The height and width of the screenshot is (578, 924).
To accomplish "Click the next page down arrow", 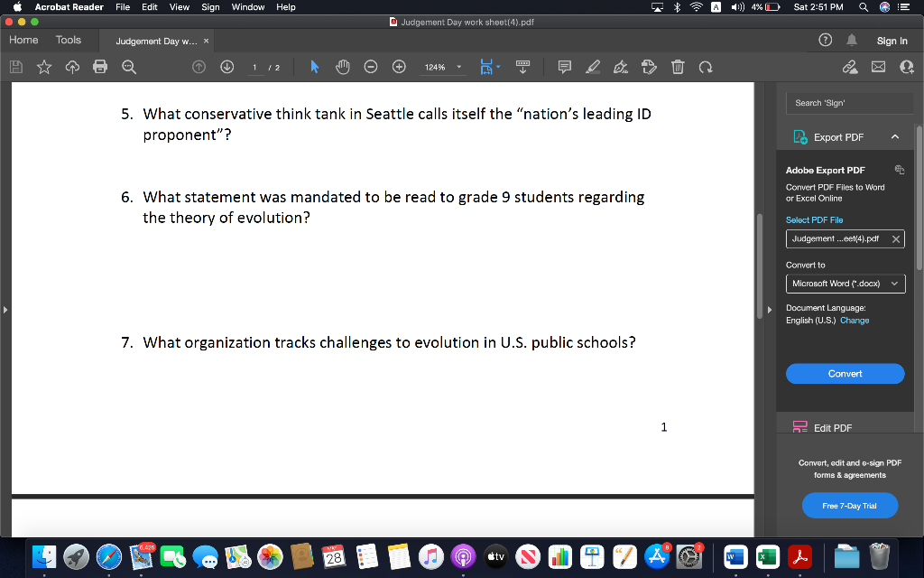I will (x=226, y=66).
